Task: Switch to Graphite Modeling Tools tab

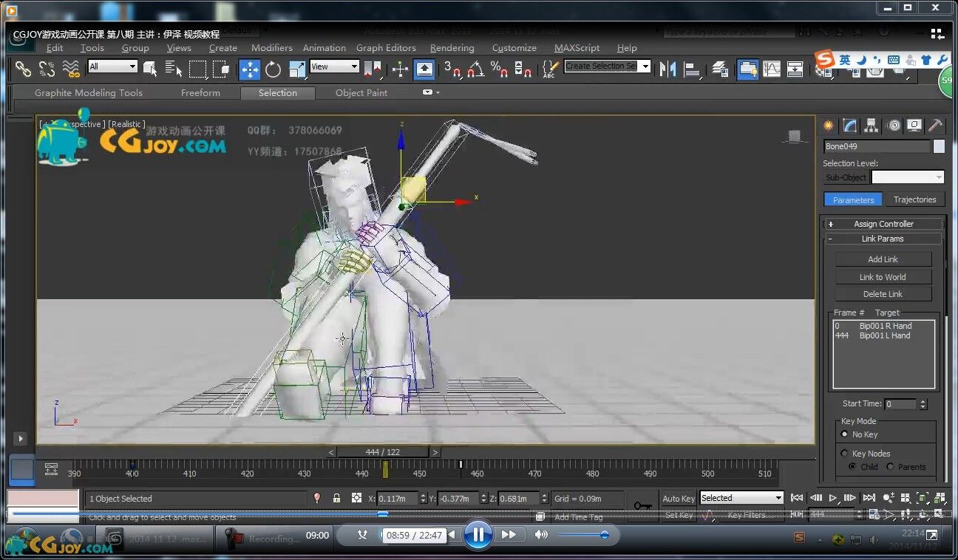Action: point(89,93)
